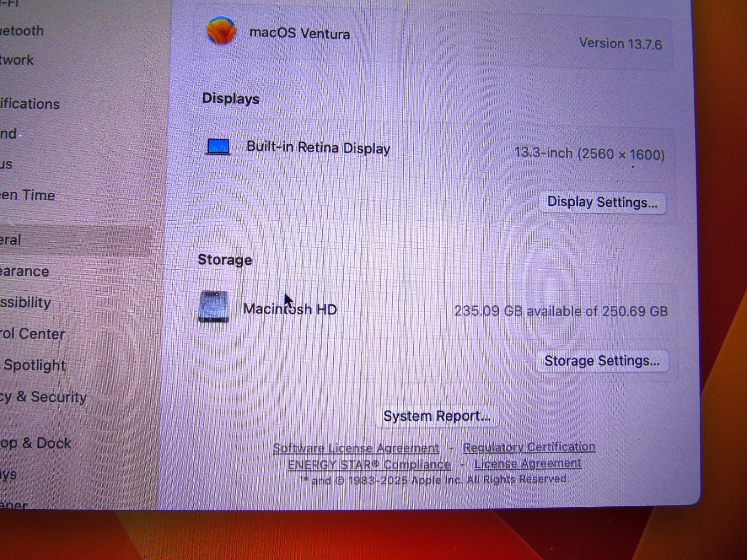Click the Storage section heading

point(225,259)
